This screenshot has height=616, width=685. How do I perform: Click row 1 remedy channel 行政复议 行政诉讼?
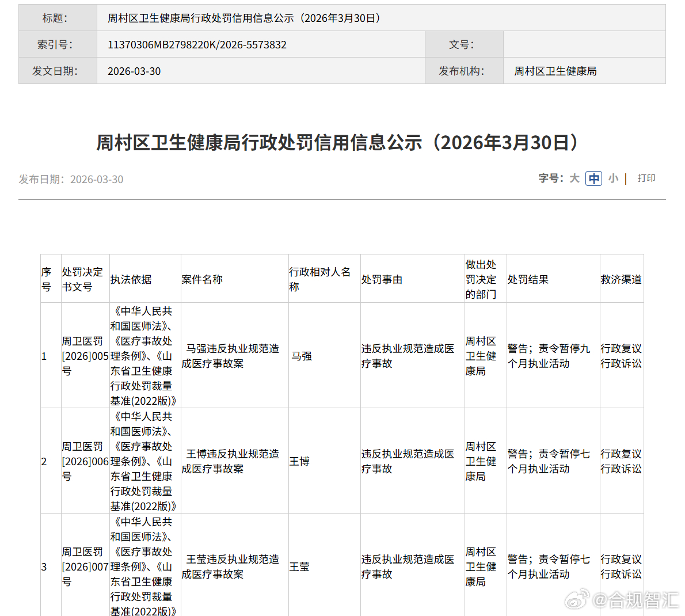[x=621, y=356]
